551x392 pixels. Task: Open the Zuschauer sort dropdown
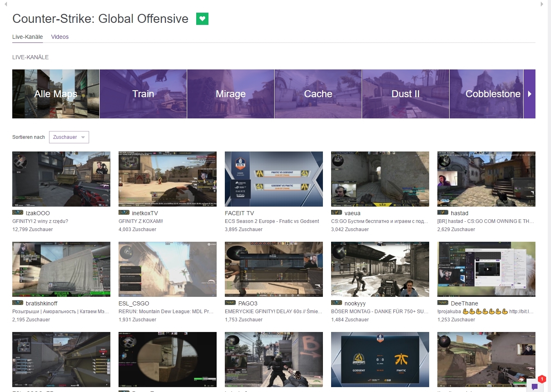point(69,137)
